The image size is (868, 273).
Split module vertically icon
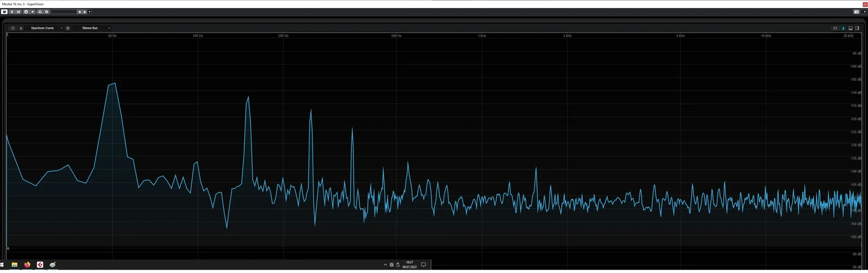tap(857, 28)
